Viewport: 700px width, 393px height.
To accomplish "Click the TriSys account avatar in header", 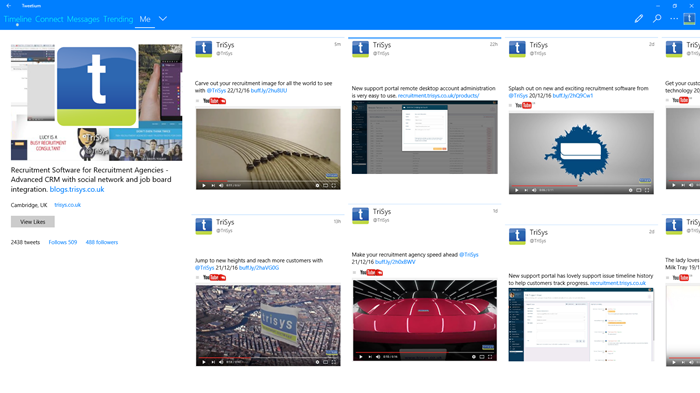I will [690, 19].
